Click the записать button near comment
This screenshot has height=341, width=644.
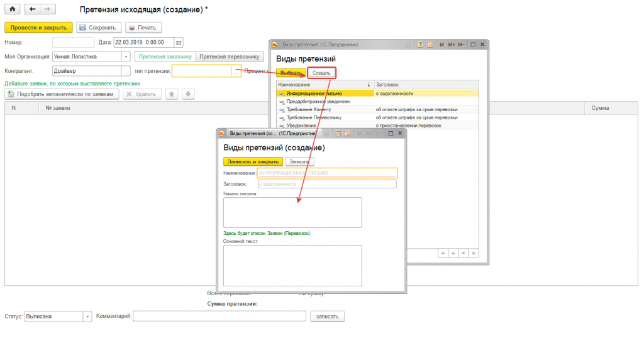(x=327, y=317)
